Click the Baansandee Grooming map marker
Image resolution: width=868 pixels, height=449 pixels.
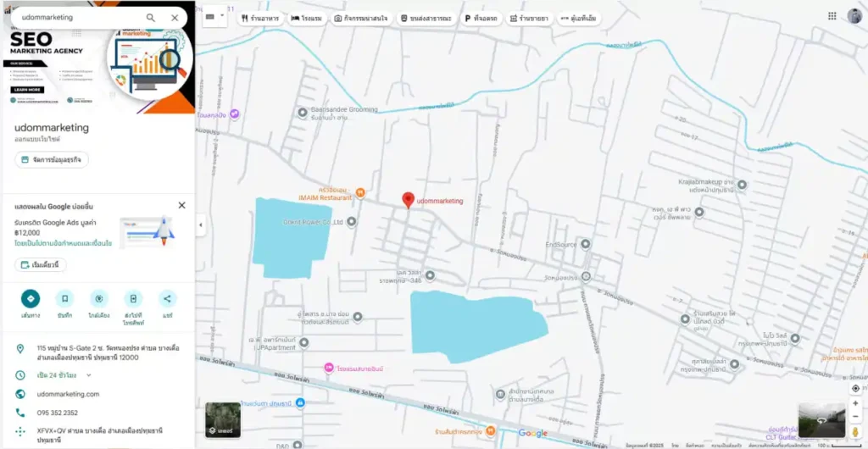(303, 113)
